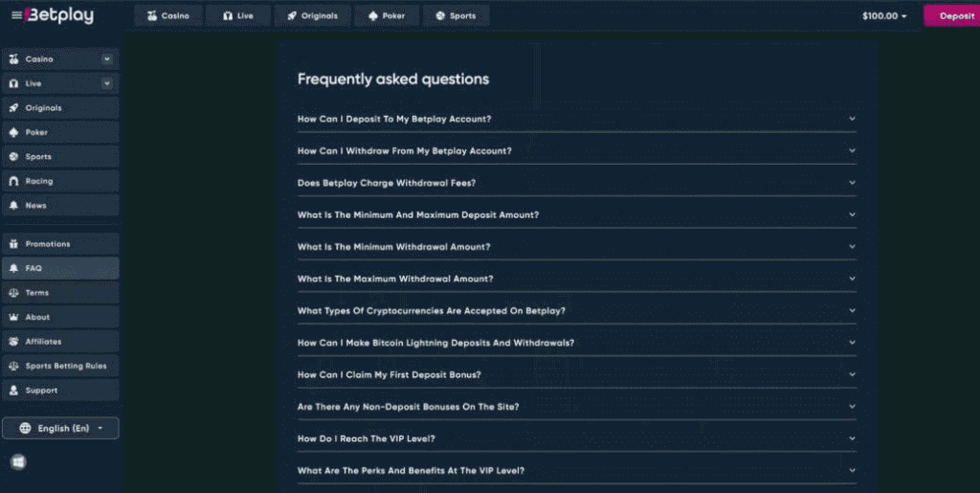Open the English (En) language dropdown
Image resolution: width=980 pixels, height=493 pixels.
(61, 428)
